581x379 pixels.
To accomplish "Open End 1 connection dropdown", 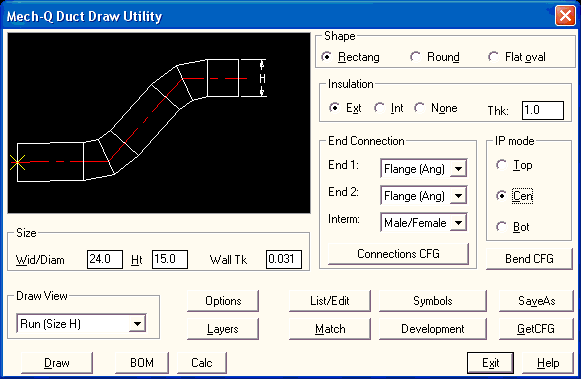I will click(458, 169).
